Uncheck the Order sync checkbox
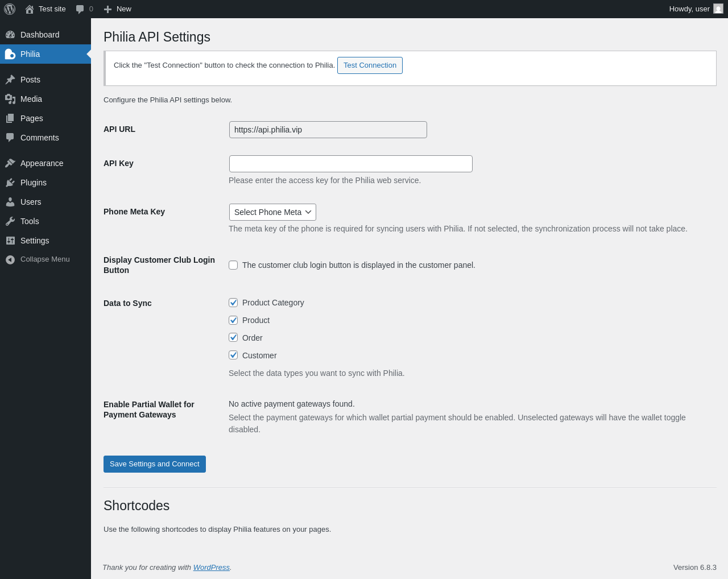 (233, 337)
